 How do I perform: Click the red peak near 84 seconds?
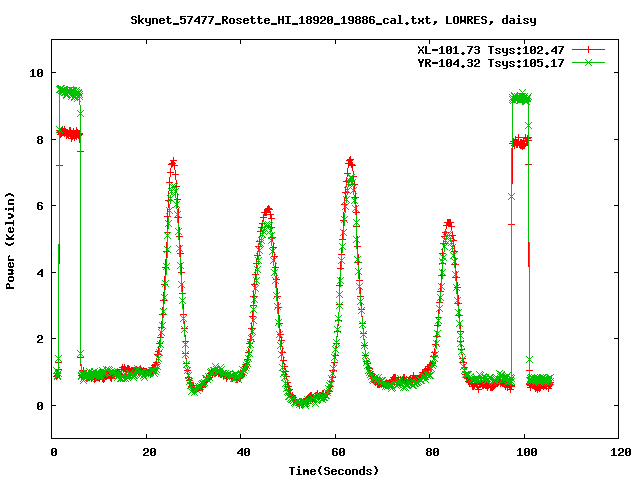pyautogui.click(x=449, y=223)
